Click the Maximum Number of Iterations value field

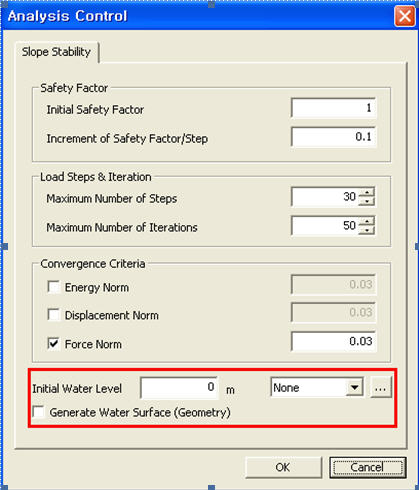[x=325, y=226]
